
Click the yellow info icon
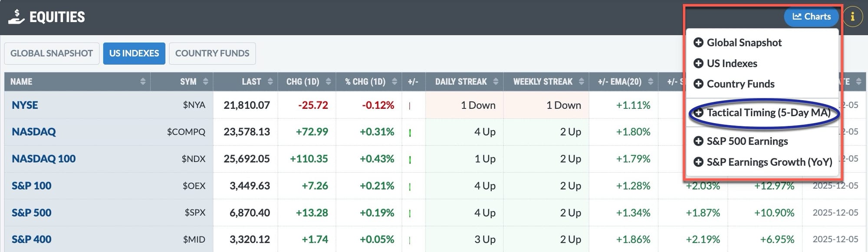click(852, 17)
